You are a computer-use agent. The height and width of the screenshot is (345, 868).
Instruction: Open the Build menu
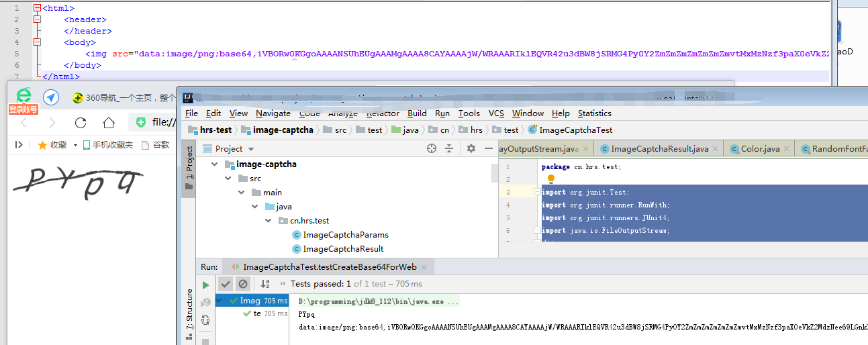(417, 113)
